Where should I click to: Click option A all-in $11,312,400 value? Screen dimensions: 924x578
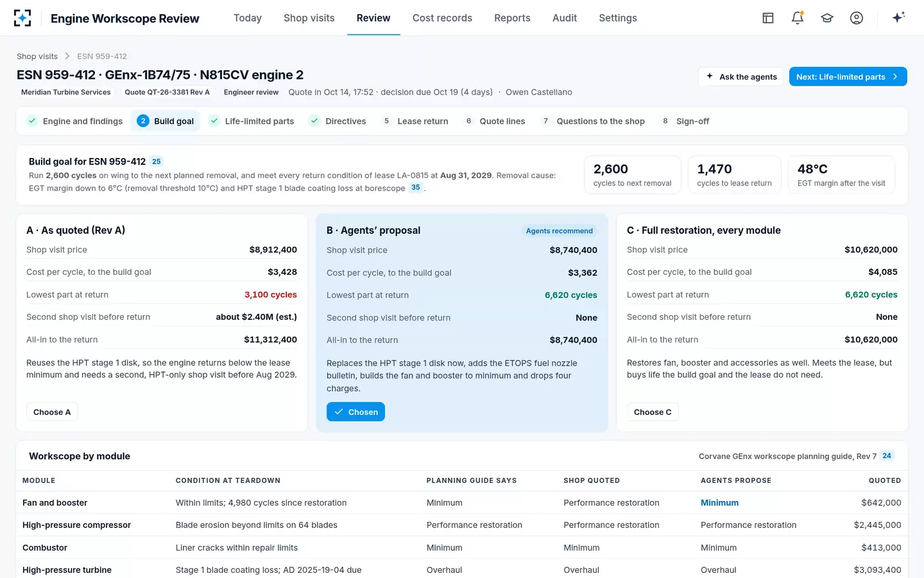(x=270, y=340)
